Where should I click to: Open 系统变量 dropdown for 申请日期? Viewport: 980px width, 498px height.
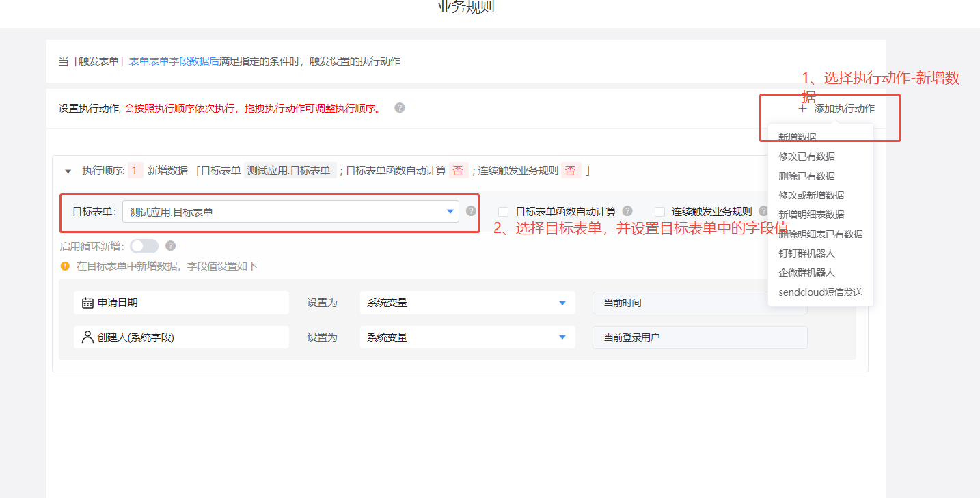coord(467,303)
